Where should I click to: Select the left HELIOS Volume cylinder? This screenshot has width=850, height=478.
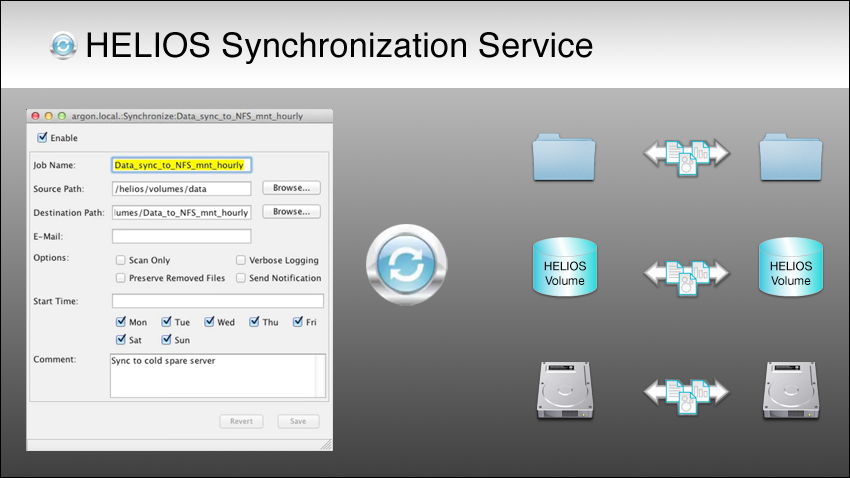click(x=565, y=267)
